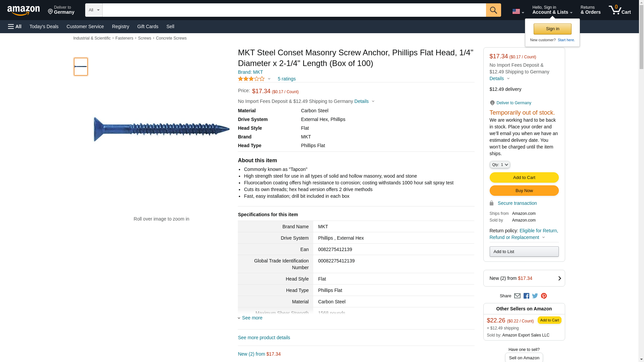
Task: Click the yellow Add to Cart button
Action: 524,178
